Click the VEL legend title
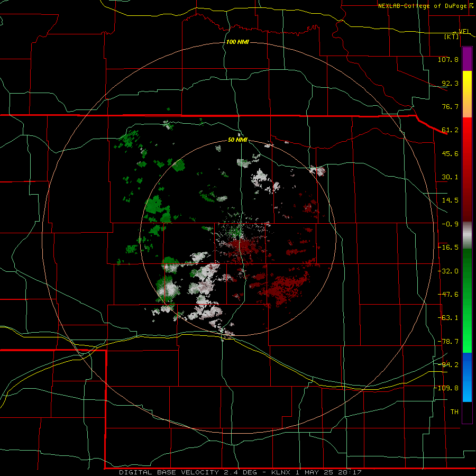The image size is (476, 476). pyautogui.click(x=464, y=31)
